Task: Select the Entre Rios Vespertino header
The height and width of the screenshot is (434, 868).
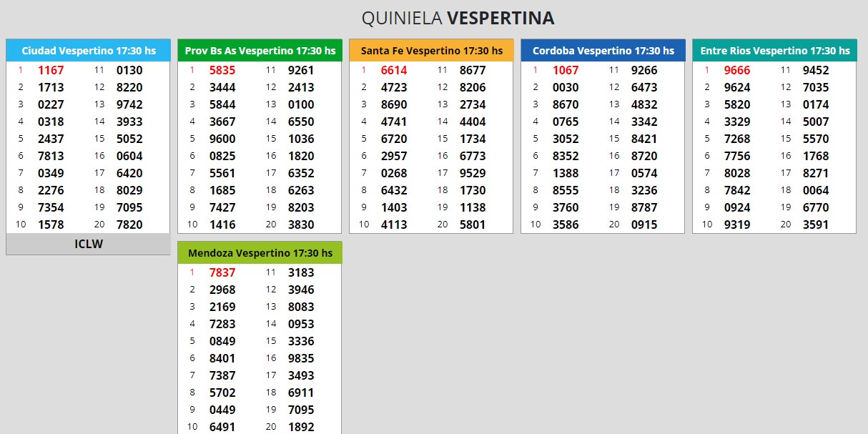Action: [774, 51]
